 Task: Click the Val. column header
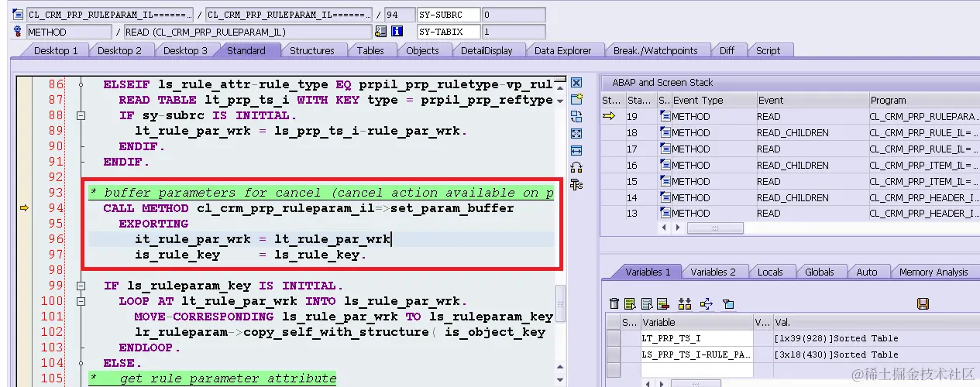coord(875,322)
